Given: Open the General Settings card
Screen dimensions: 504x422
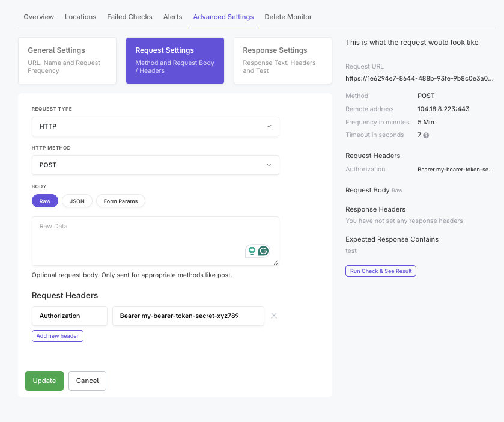Looking at the screenshot, I should 67,61.
